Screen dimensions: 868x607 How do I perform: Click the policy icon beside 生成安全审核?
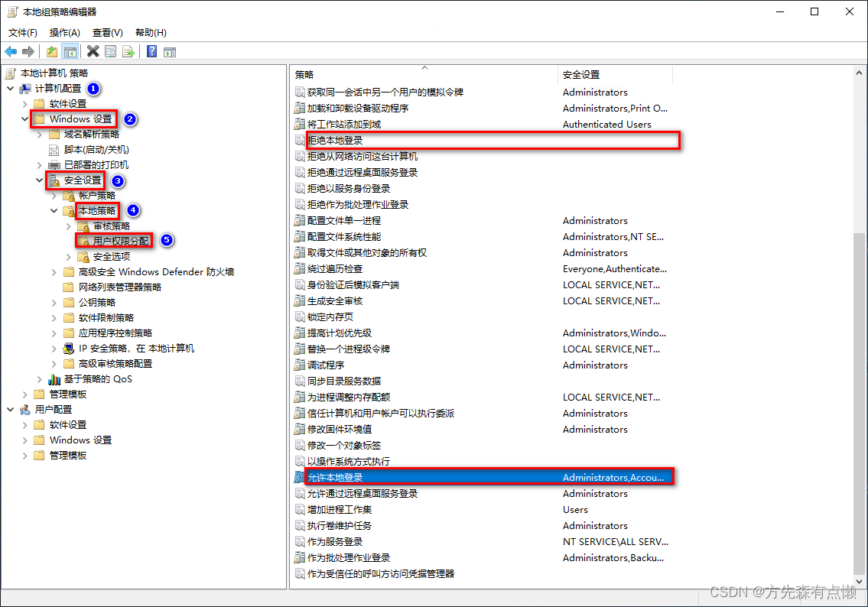pos(300,301)
